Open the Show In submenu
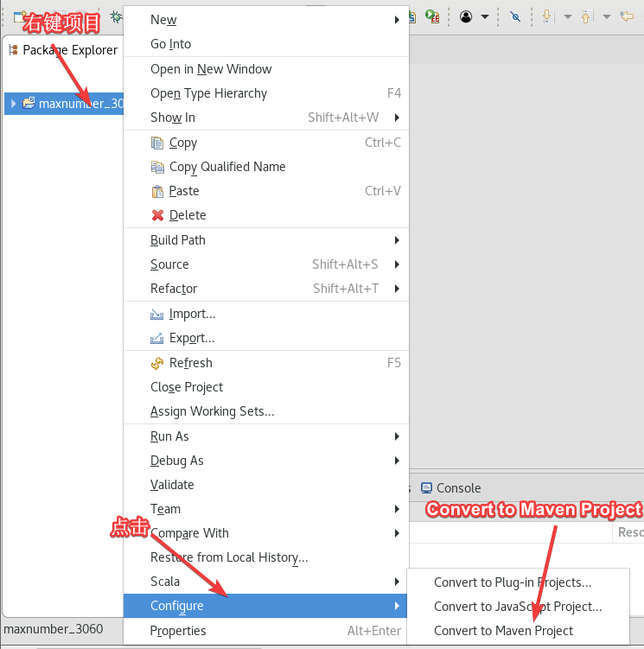 coord(266,118)
